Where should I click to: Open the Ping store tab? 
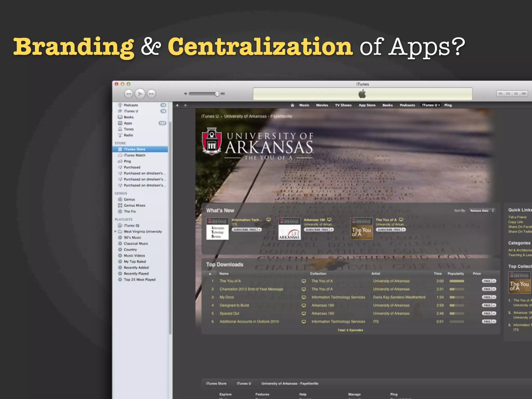point(448,105)
